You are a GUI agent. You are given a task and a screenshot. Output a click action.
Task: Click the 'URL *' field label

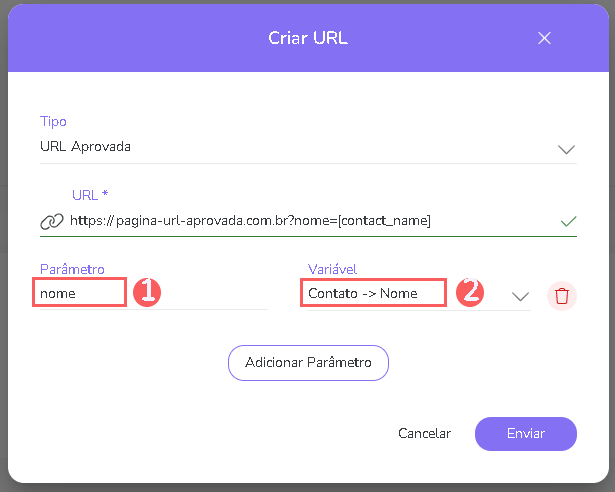pyautogui.click(x=90, y=194)
